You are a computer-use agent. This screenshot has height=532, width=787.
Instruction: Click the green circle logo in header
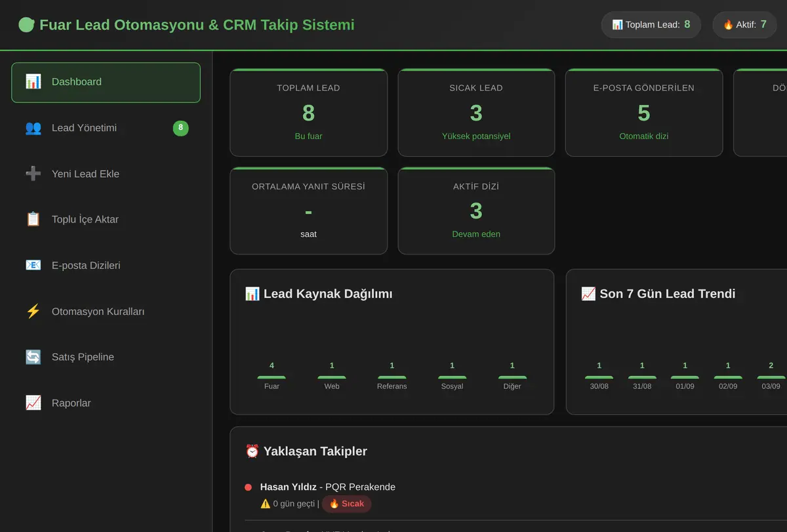coord(26,25)
